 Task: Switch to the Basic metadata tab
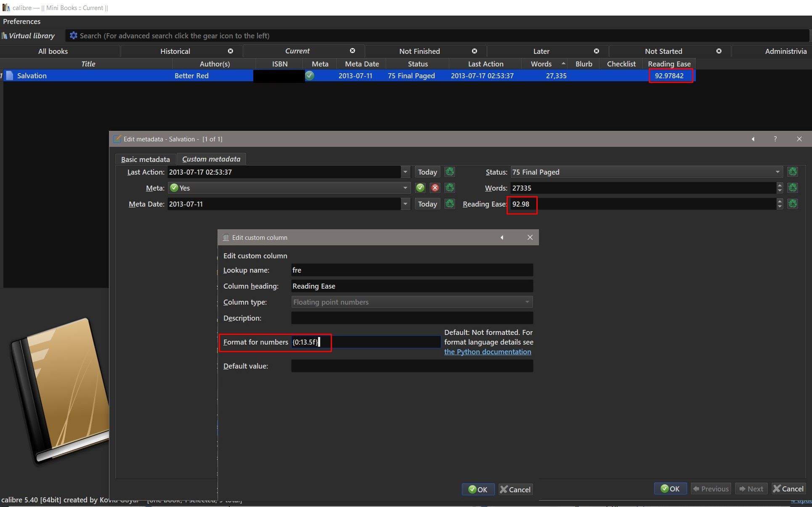tap(145, 159)
